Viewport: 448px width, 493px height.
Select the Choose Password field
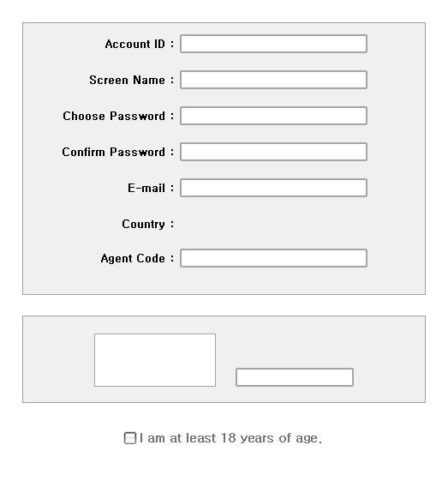tap(273, 116)
